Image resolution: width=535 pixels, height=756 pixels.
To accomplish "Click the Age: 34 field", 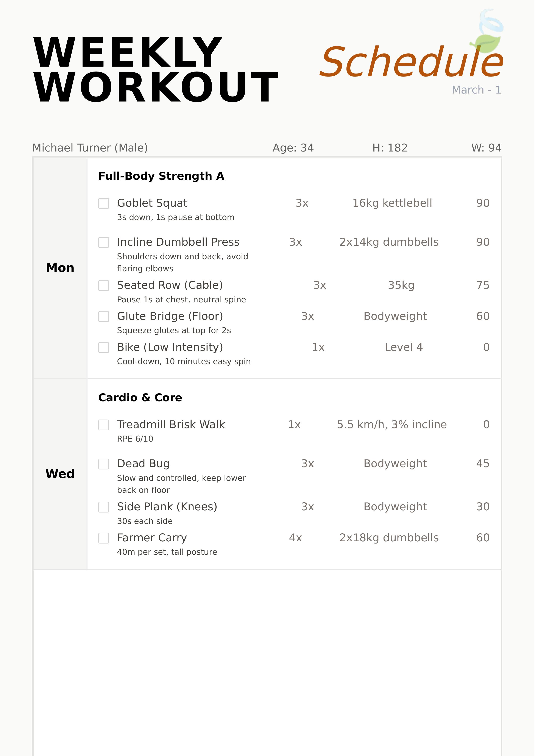I will 293,148.
